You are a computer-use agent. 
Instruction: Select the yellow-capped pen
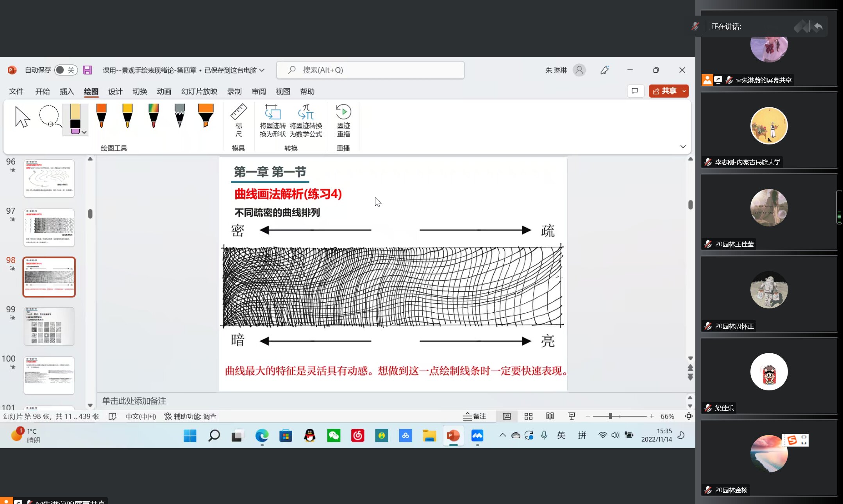tap(127, 116)
